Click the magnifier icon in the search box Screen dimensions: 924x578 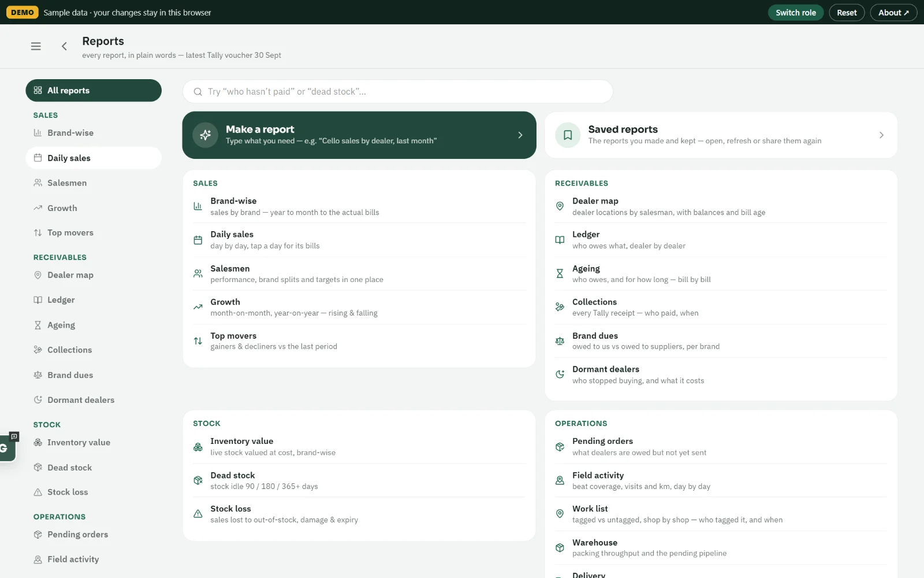198,92
